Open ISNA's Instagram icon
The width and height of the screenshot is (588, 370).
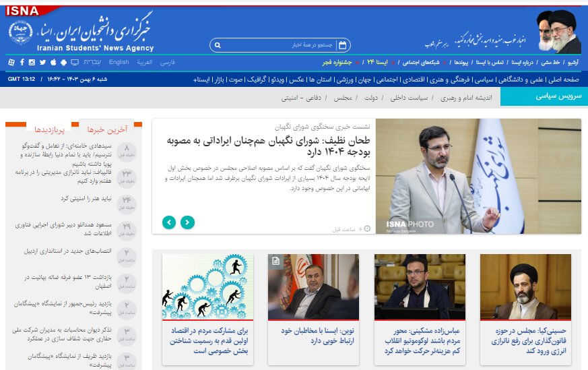point(32,62)
